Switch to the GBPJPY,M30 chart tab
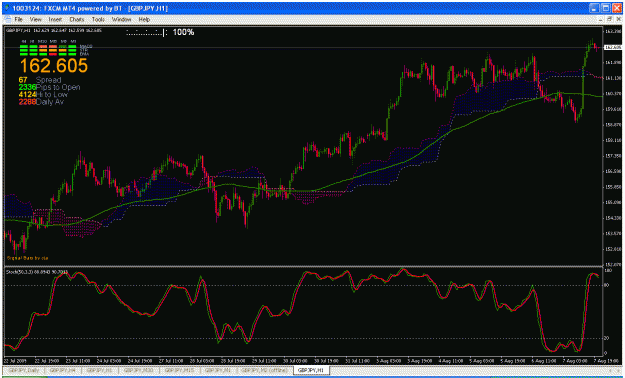Viewport: 625px width, 378px height. (139, 370)
